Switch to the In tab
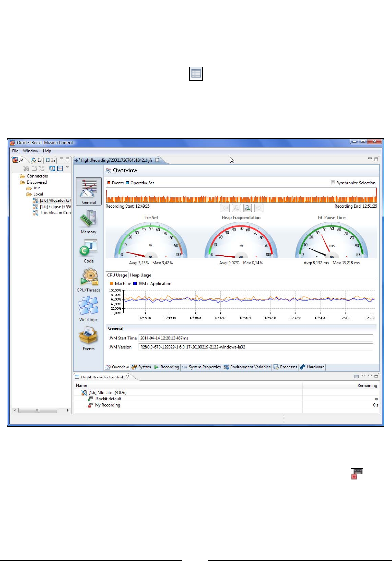Viewport: 392px width, 565px height. pos(50,160)
